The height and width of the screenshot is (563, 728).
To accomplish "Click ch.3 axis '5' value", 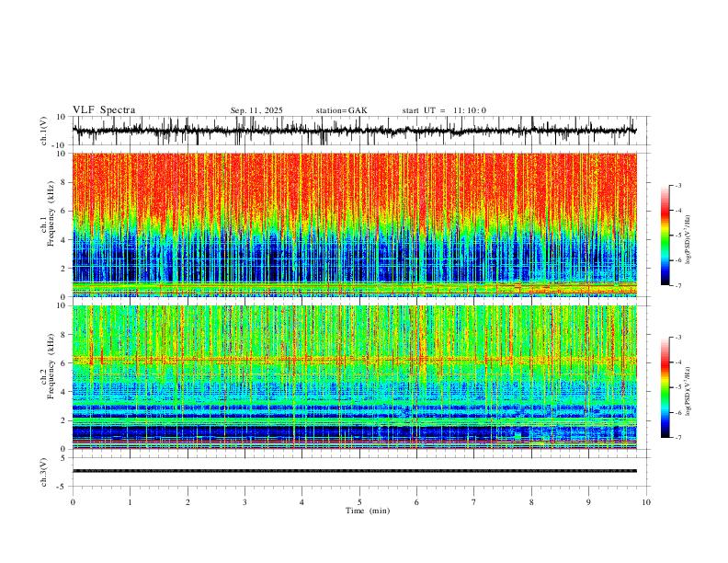I will point(64,458).
